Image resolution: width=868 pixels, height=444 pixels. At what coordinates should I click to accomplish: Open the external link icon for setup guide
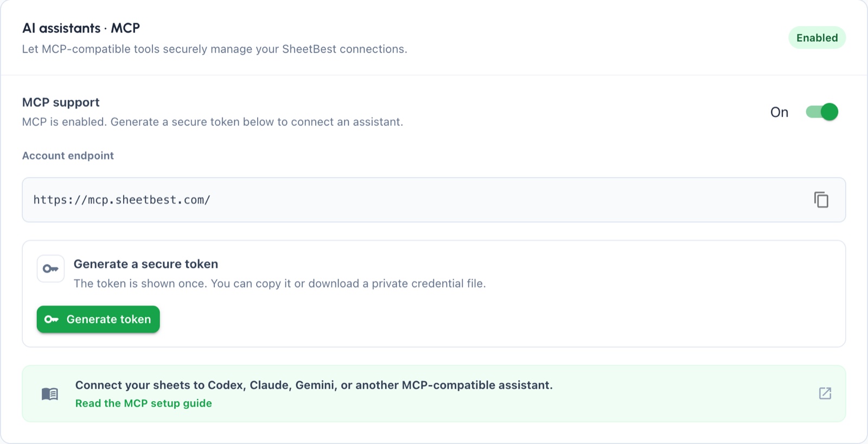tap(825, 393)
